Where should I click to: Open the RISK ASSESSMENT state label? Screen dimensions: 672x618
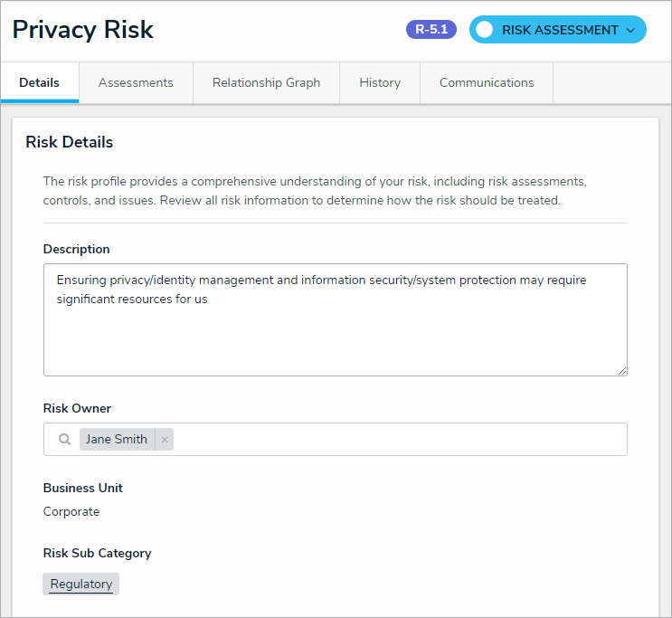point(559,30)
